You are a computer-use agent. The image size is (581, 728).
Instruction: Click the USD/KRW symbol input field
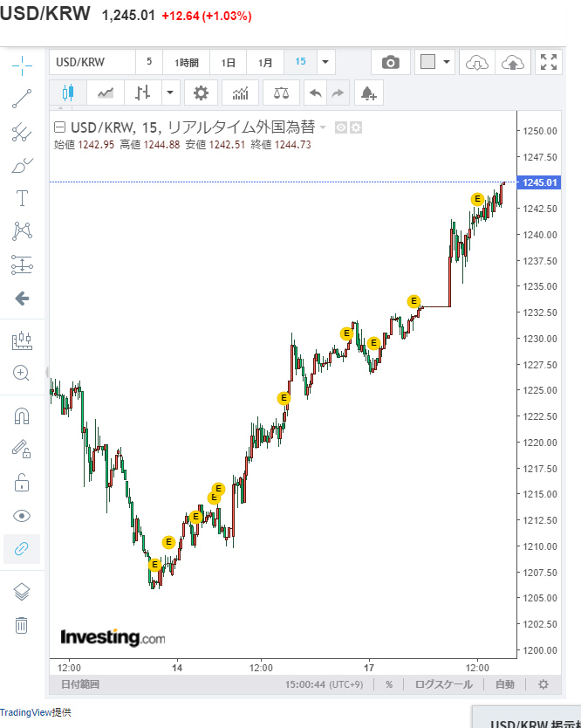click(92, 62)
